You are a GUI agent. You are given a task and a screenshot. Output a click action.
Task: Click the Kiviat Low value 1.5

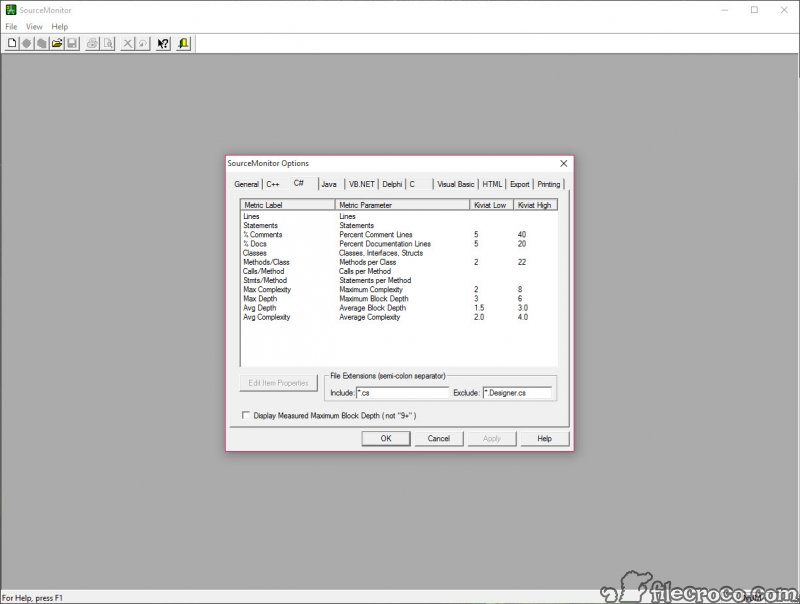click(x=479, y=308)
